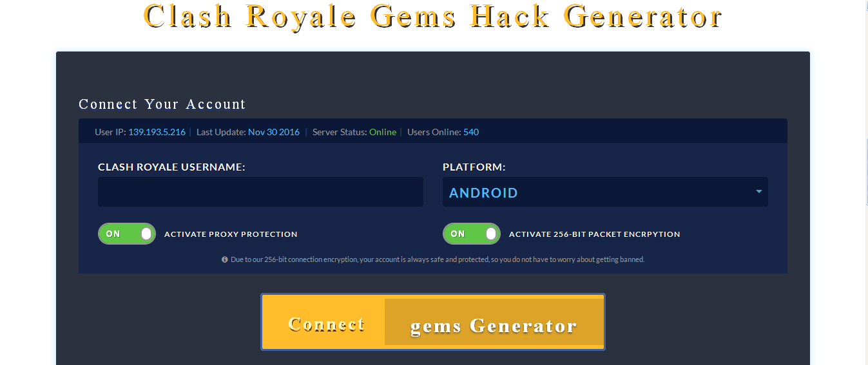Click the CLASH ROYALE USERNAME: label
This screenshot has height=365, width=868.
171,167
